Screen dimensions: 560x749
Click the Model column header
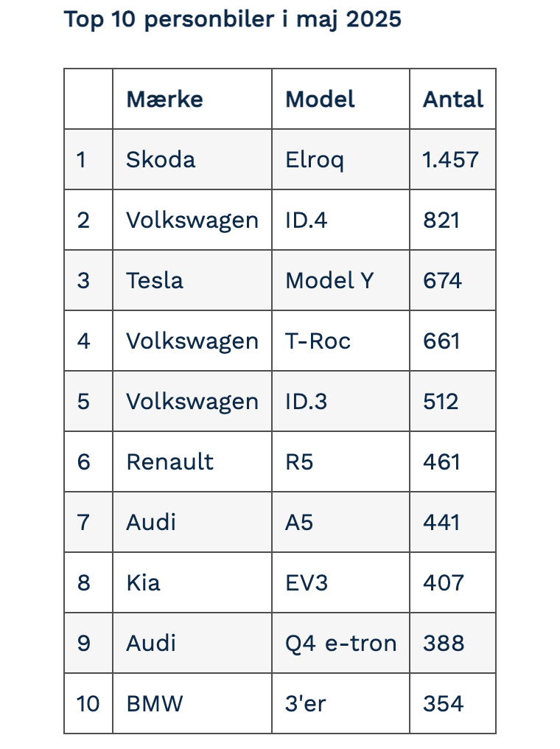click(x=320, y=100)
